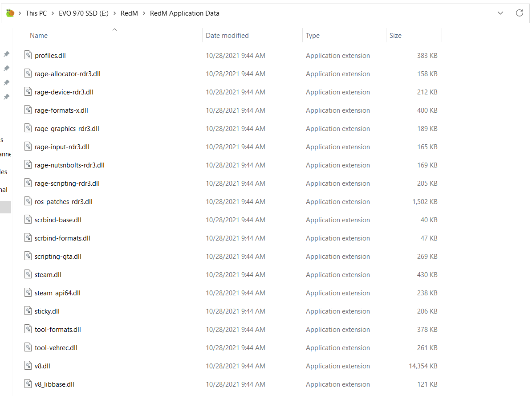This screenshot has height=396, width=532.
Task: Click the scrbind-formats.dll file icon
Action: tap(28, 238)
